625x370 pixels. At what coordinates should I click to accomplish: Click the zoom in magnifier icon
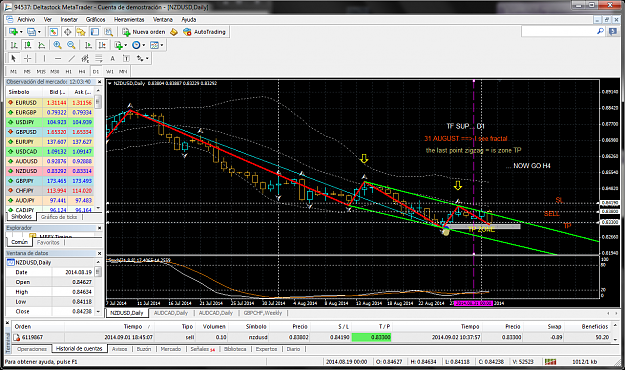tap(57, 45)
